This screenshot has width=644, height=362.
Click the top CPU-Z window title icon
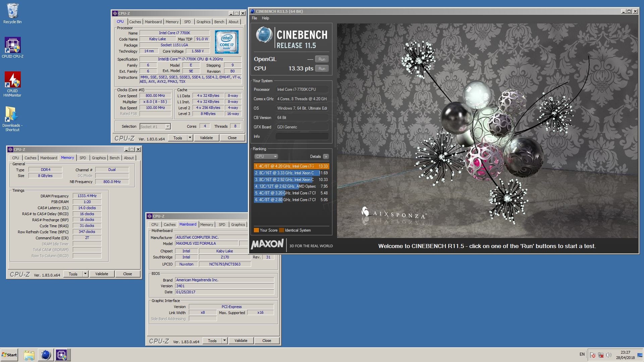pyautogui.click(x=115, y=13)
